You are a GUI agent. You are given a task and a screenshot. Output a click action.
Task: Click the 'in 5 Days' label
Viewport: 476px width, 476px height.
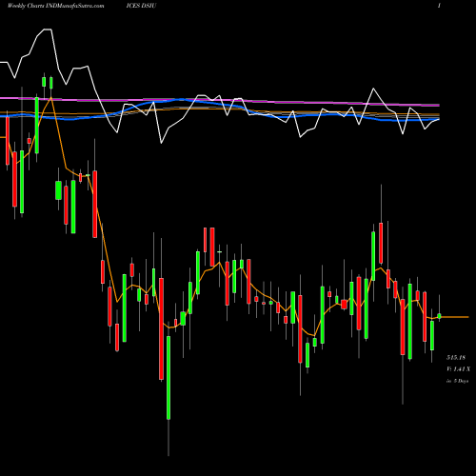click(x=457, y=381)
